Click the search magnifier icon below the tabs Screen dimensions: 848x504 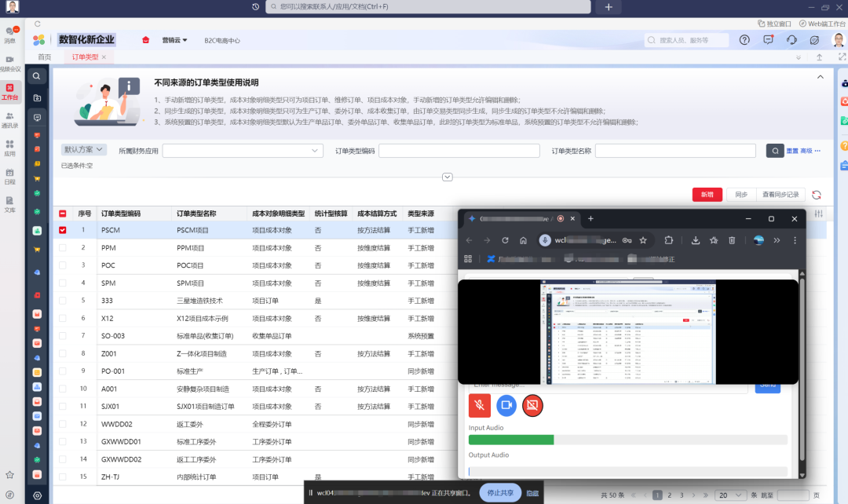pyautogui.click(x=36, y=75)
